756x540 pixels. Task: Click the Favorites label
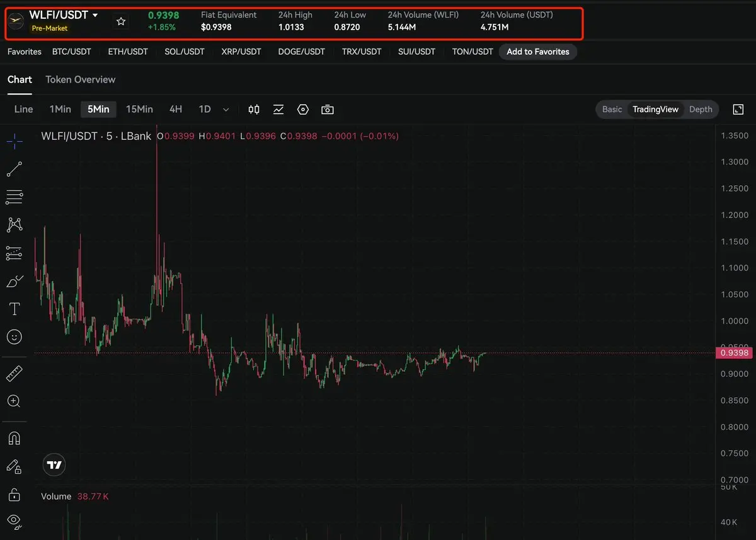pos(25,52)
